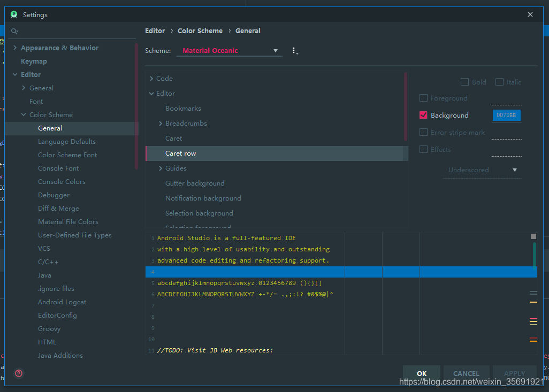Click the Help question mark icon
Viewport: 549px width, 392px height.
pyautogui.click(x=19, y=373)
